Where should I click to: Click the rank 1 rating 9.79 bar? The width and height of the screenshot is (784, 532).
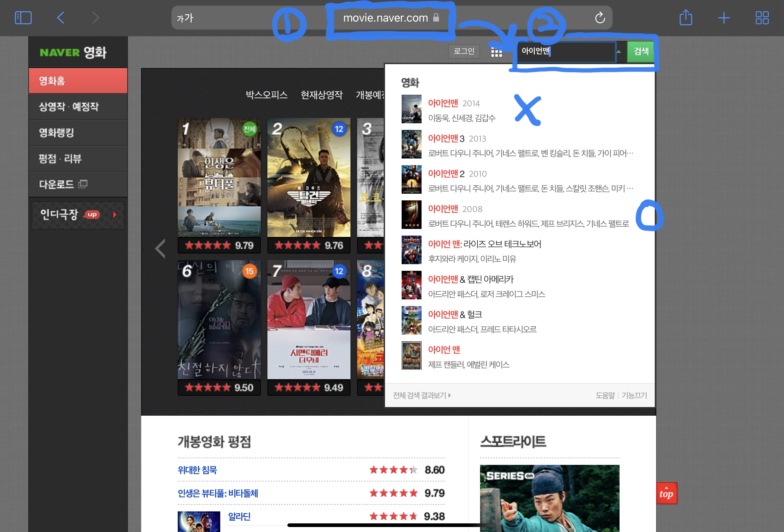(x=219, y=245)
